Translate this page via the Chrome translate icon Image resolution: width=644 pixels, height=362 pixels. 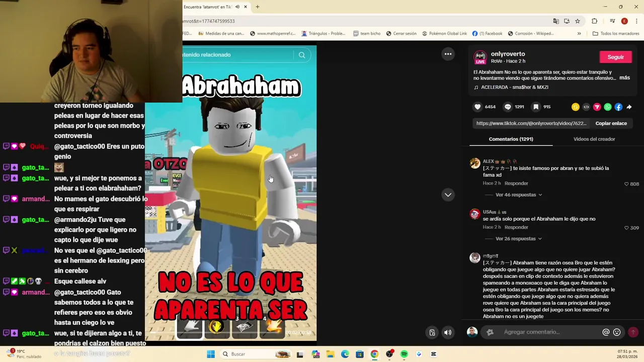[x=556, y=21]
